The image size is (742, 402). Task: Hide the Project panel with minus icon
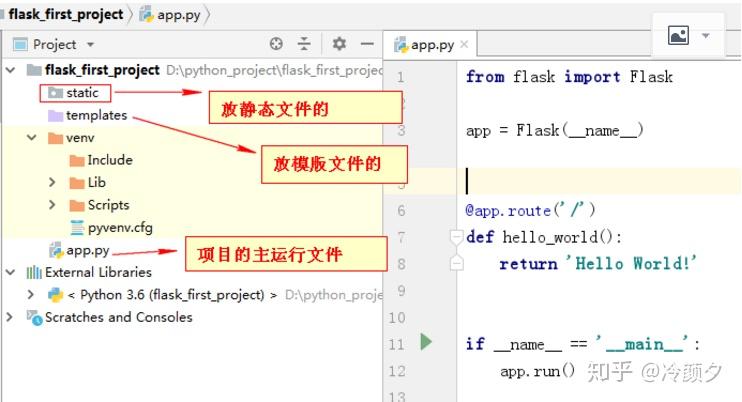(367, 44)
